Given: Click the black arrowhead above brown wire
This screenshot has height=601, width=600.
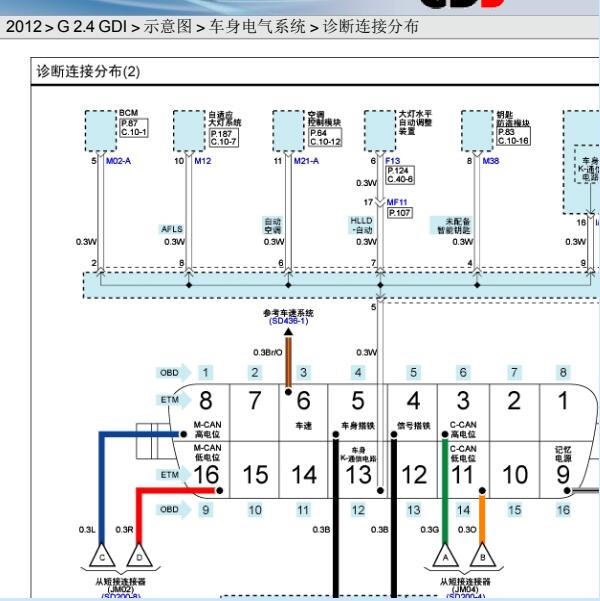Looking at the screenshot, I should point(288,331).
